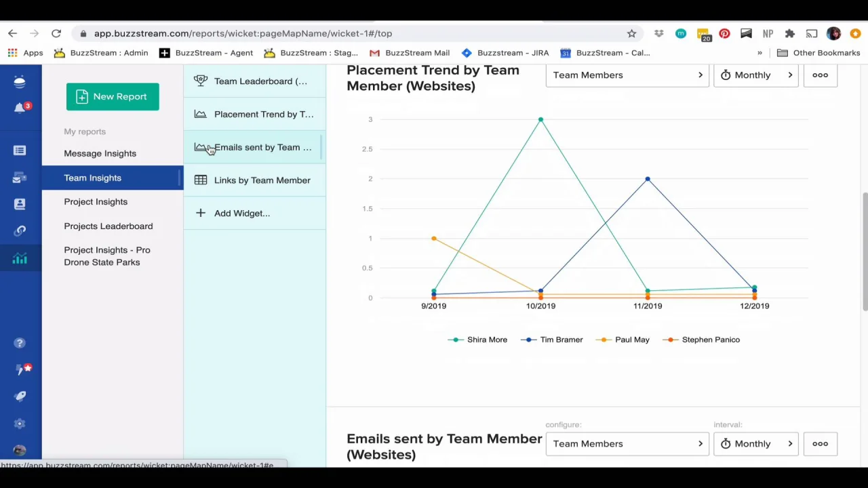Open the Chrome extensions puzzle icon
Viewport: 868px width, 488px height.
pos(789,33)
